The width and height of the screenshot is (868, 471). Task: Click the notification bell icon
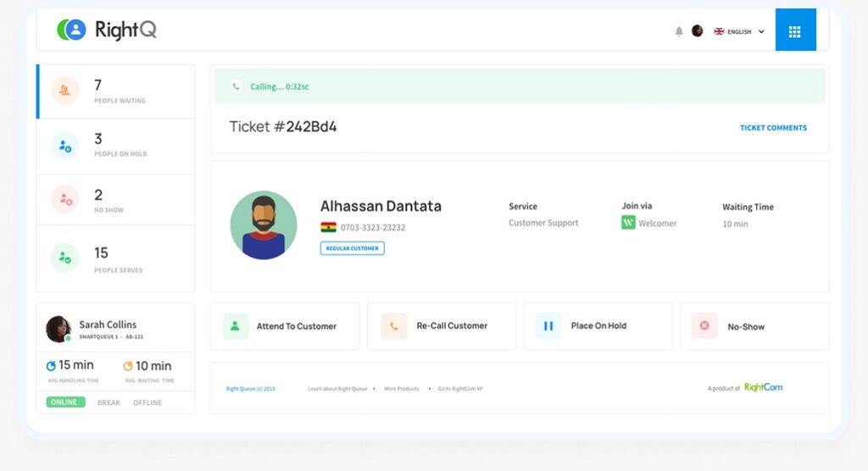[679, 31]
